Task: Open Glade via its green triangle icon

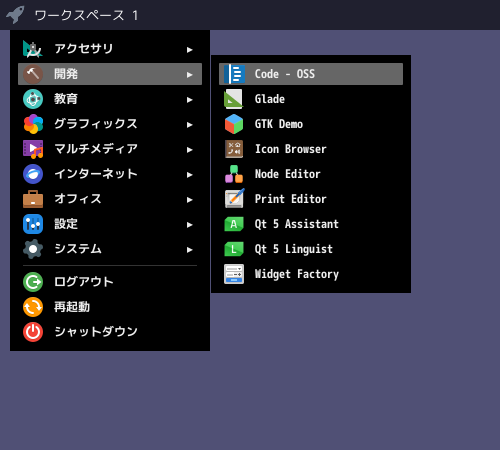Action: (234, 99)
